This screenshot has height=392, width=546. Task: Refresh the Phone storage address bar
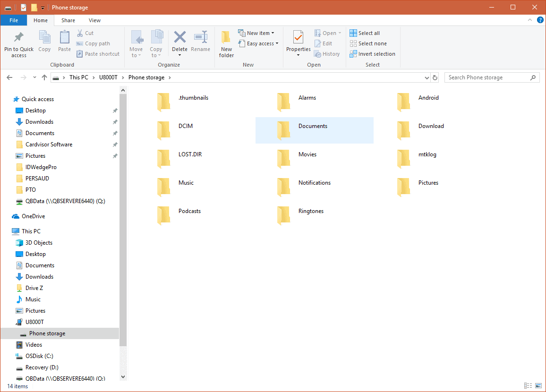(435, 77)
